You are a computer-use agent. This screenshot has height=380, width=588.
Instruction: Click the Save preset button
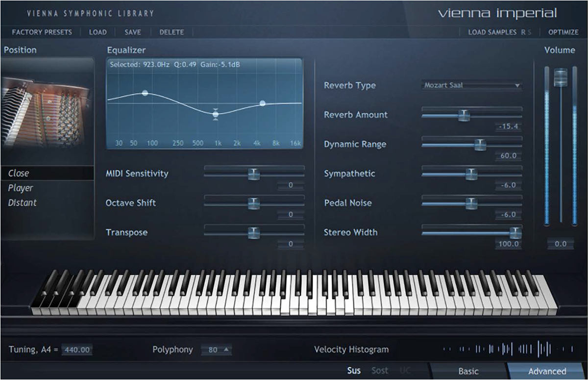[x=133, y=32]
